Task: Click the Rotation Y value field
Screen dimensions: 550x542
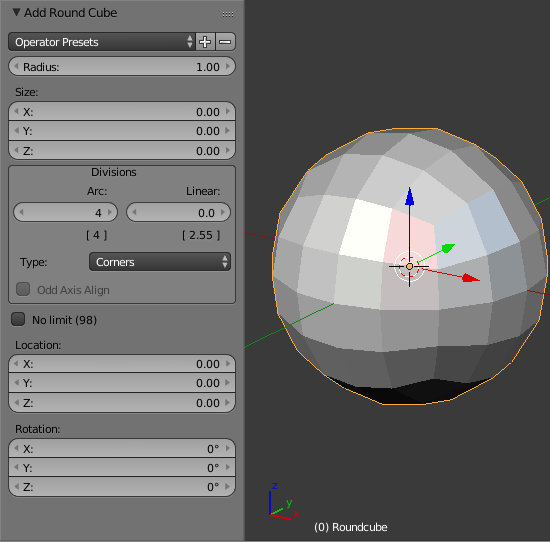Action: (122, 468)
